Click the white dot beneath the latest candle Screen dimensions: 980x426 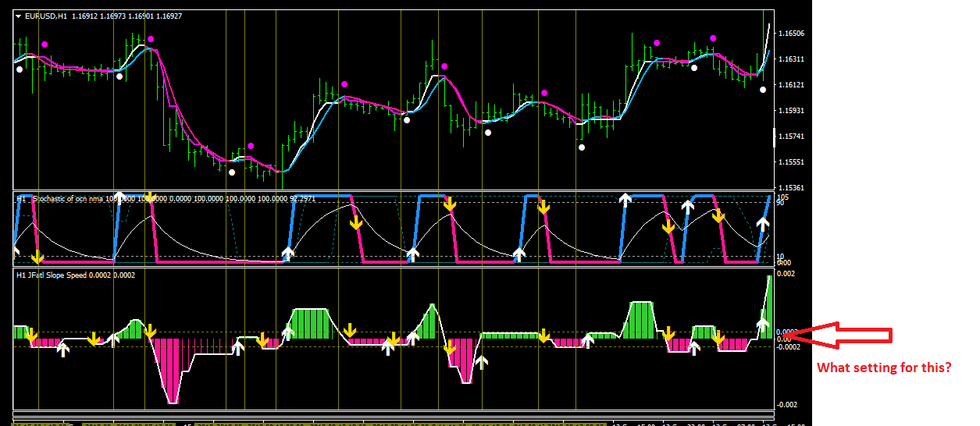(763, 90)
